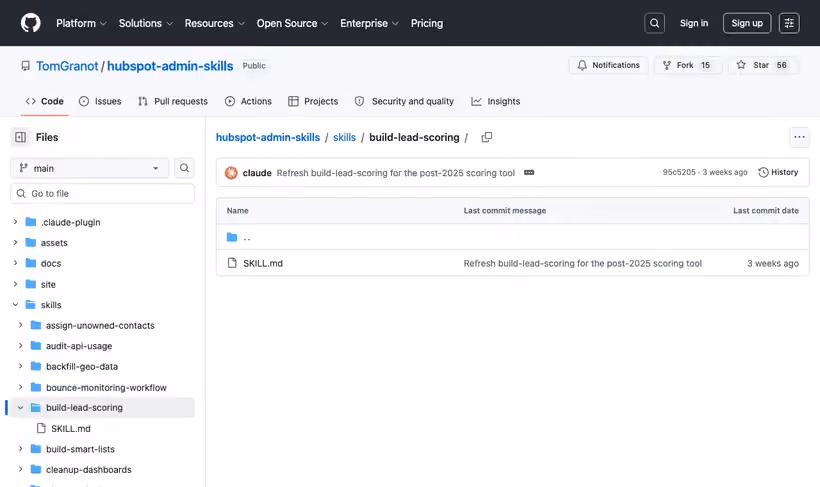Switch to the Insights tab
The height and width of the screenshot is (487, 820).
point(495,101)
